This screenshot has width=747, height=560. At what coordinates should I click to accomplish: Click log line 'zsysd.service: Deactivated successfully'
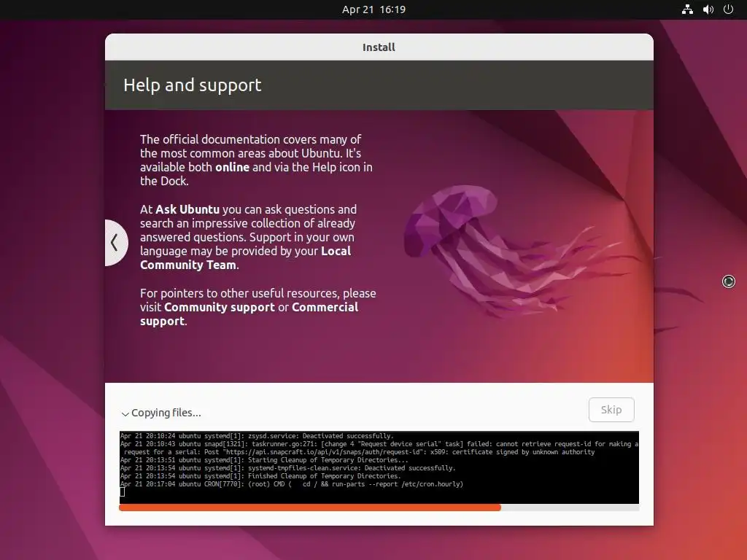tap(257, 436)
